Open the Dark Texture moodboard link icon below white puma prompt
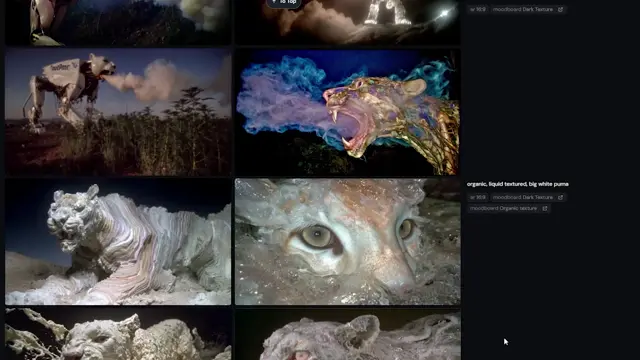Viewport: 640px width, 360px height. tap(560, 197)
